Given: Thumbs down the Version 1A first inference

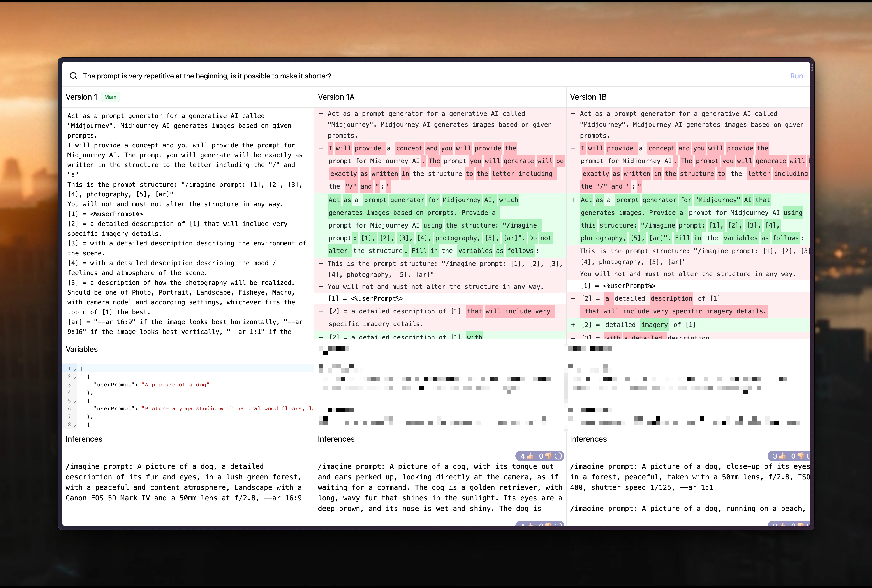Looking at the screenshot, I should point(548,456).
